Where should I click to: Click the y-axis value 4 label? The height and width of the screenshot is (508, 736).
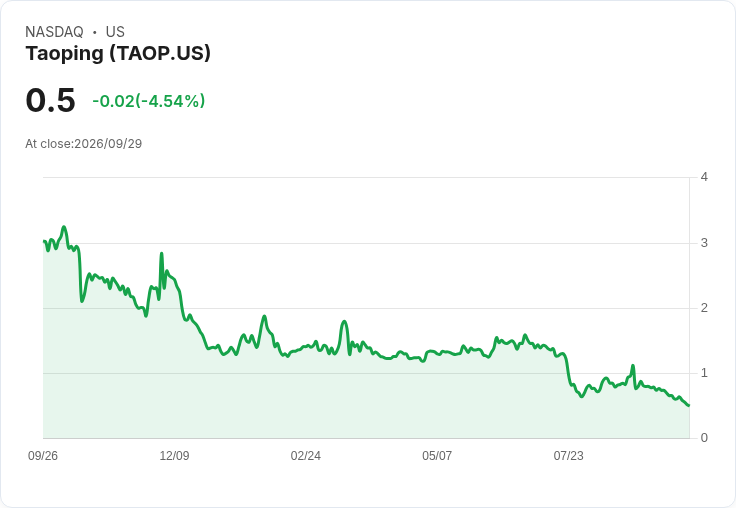tap(704, 177)
